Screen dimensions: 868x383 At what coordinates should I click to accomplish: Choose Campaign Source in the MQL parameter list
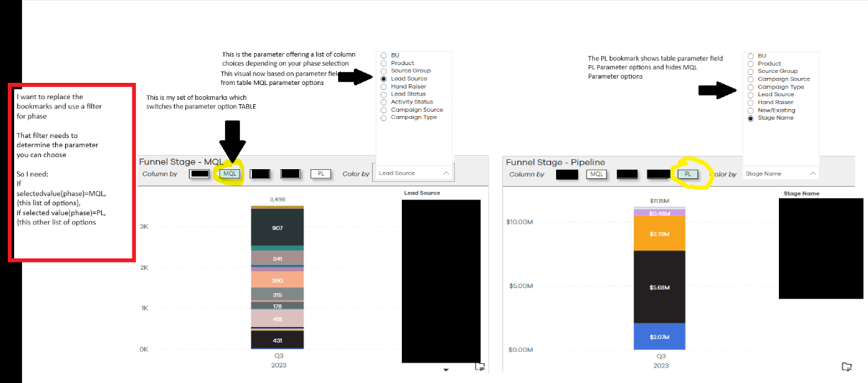click(383, 110)
